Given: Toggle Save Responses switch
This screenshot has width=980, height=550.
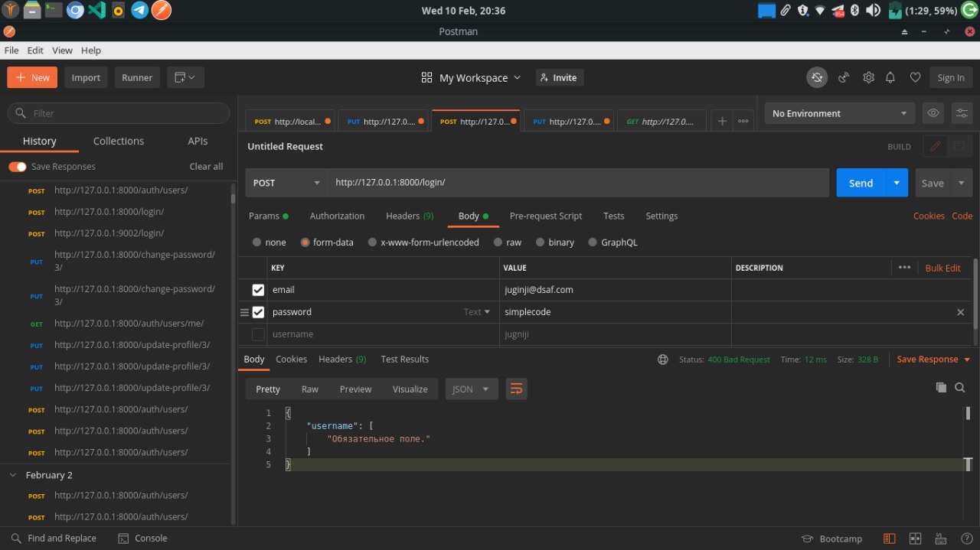Looking at the screenshot, I should (18, 167).
